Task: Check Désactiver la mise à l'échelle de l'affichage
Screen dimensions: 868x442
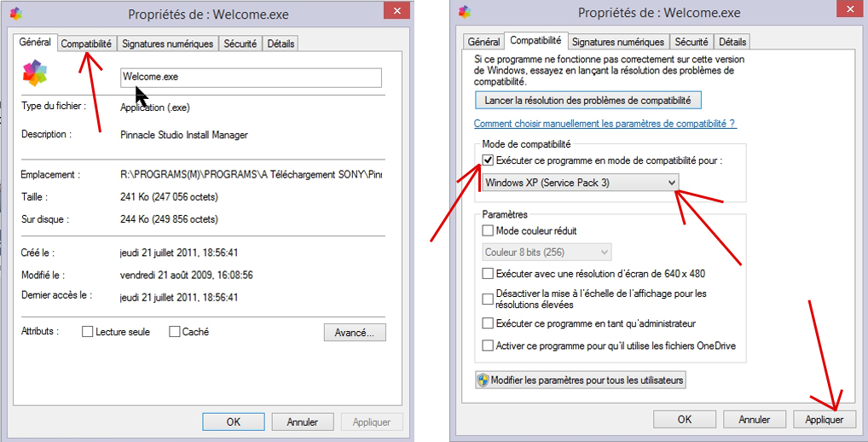Action: click(488, 300)
